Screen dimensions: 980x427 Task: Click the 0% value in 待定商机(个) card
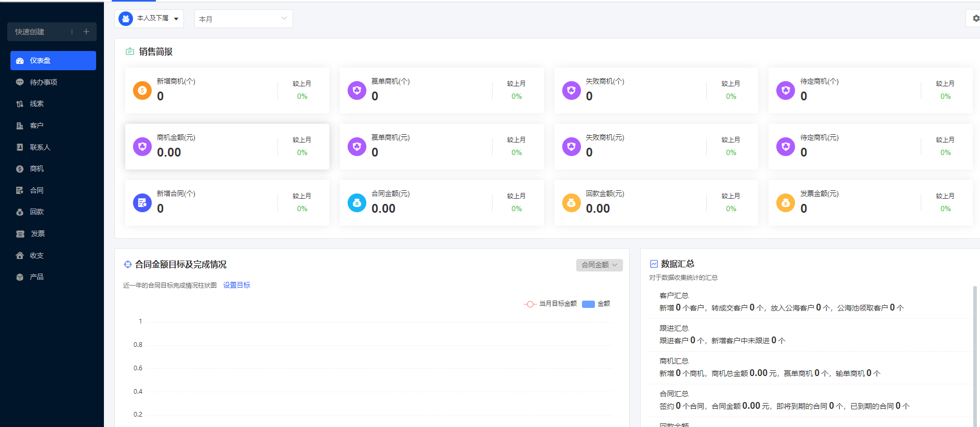[x=946, y=96]
